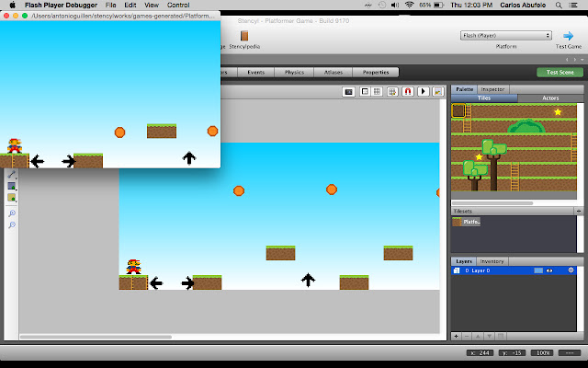Screen dimensions: 588x368
Task: Select the blue region tool with the green plus
Action: coord(11,186)
